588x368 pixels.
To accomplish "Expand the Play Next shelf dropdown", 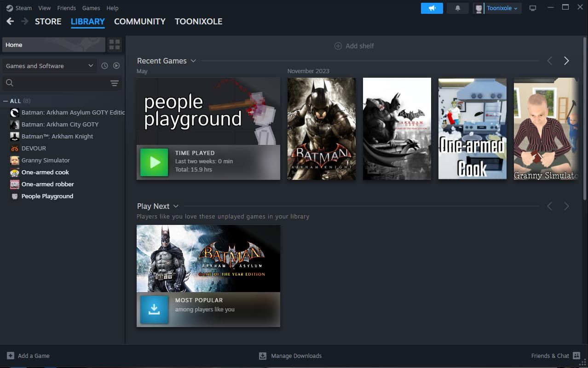I will point(176,206).
